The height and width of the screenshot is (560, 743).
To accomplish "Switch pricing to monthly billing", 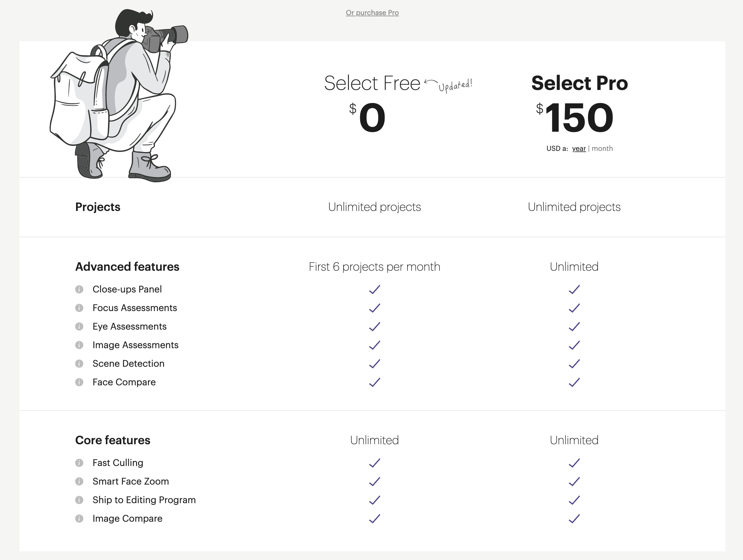I will tap(602, 148).
